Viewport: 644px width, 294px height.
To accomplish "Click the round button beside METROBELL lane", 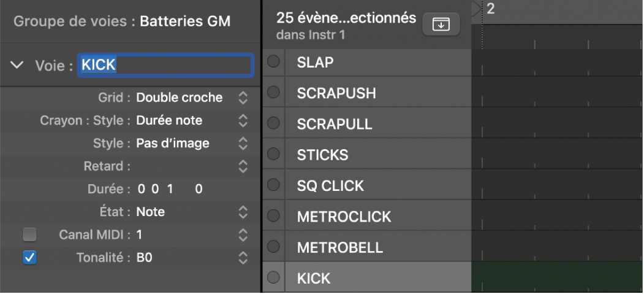I will (274, 247).
